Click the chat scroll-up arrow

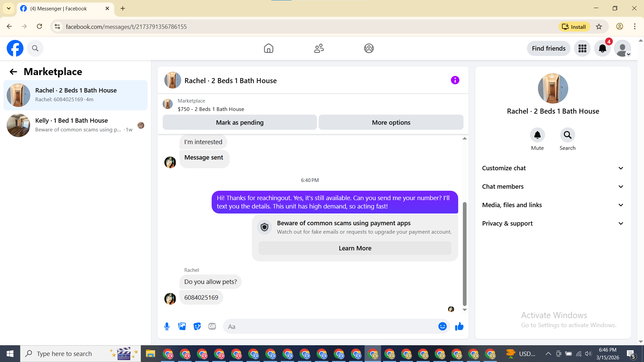point(465,138)
